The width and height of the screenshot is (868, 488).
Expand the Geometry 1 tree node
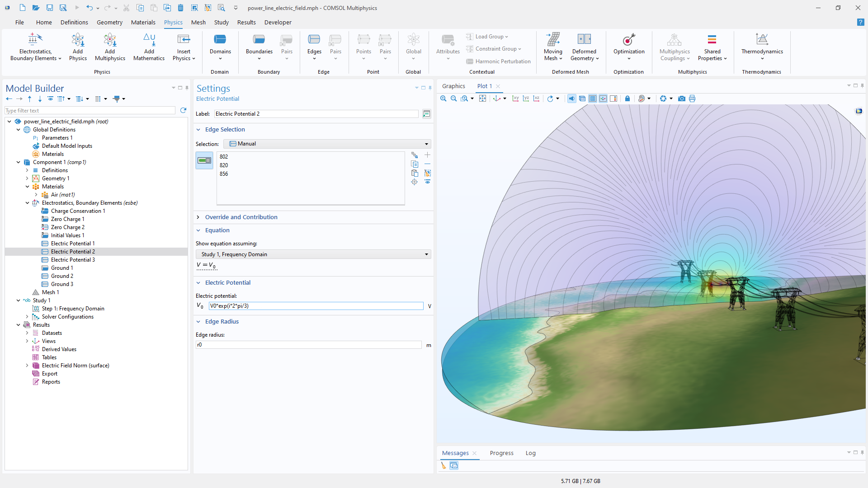click(x=27, y=178)
